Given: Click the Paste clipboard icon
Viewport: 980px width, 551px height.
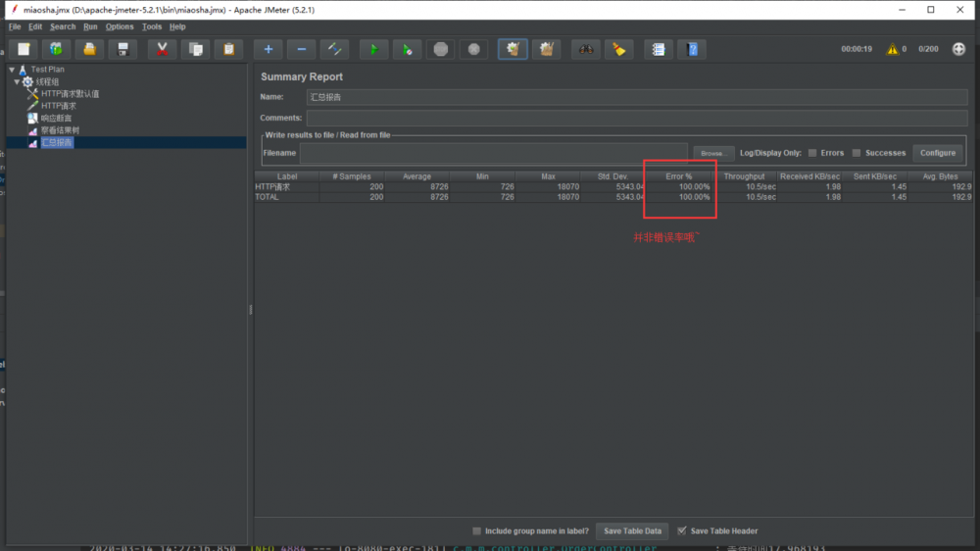Looking at the screenshot, I should tap(228, 49).
